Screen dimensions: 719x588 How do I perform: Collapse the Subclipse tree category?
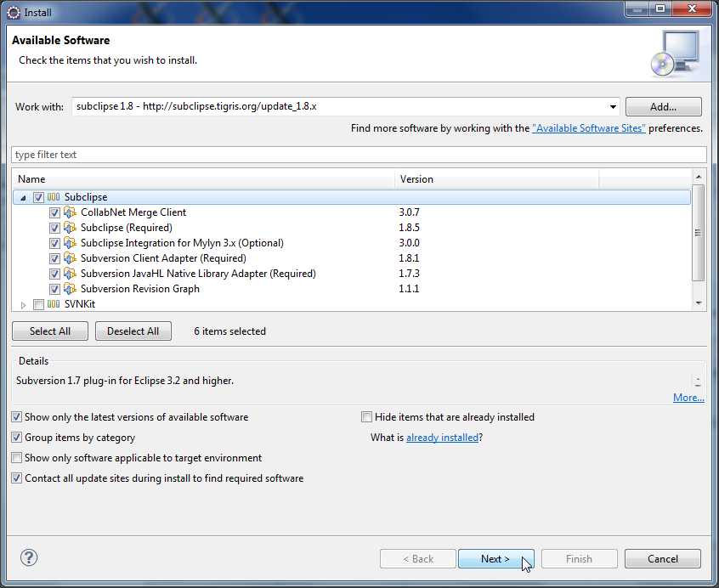click(x=23, y=198)
